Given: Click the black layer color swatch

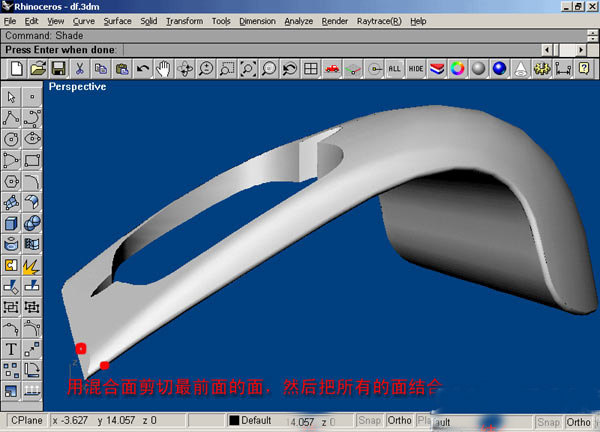Looking at the screenshot, I should (x=234, y=421).
